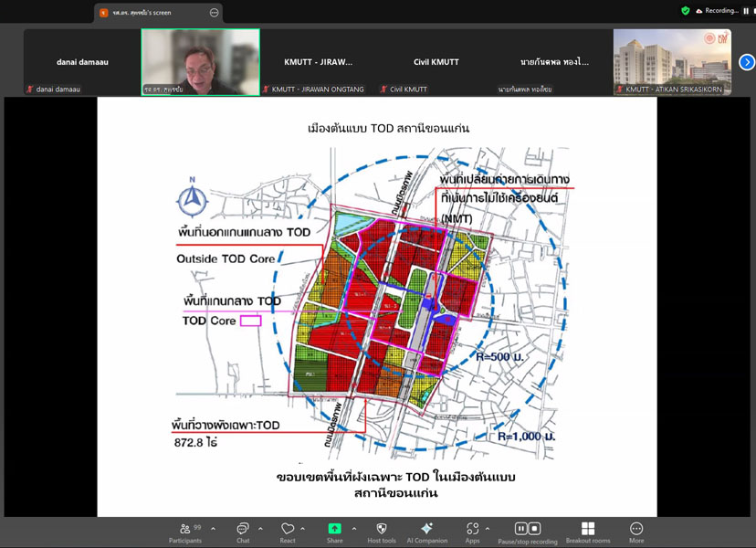Expand the arrow next to Chat

pyautogui.click(x=260, y=528)
